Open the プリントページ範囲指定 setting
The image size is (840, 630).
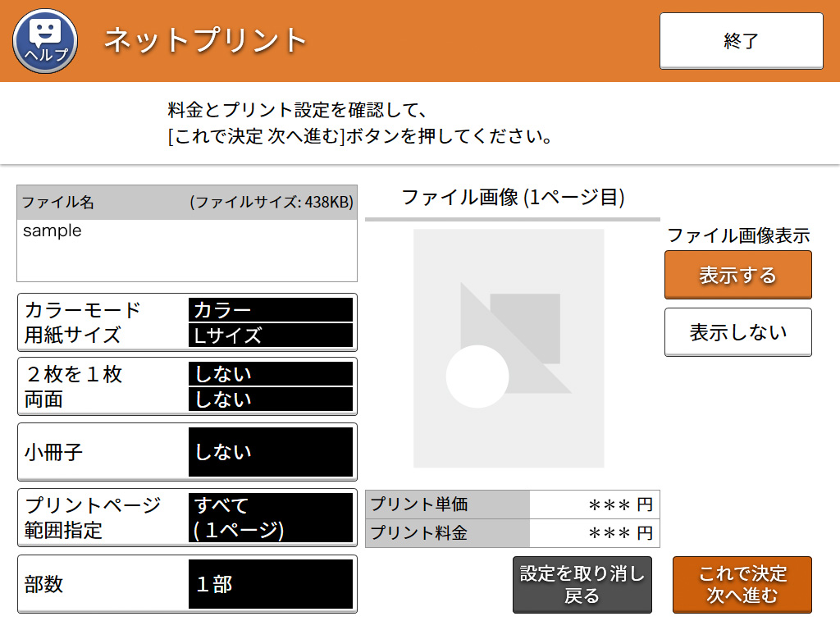point(270,518)
